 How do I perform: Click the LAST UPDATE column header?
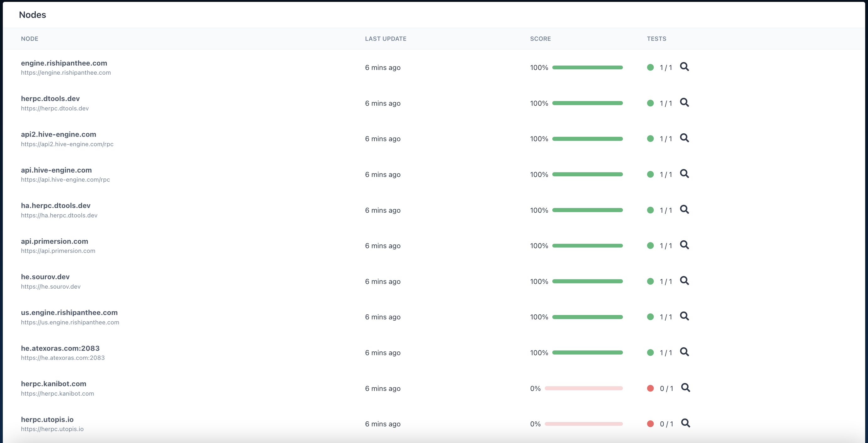coord(386,39)
